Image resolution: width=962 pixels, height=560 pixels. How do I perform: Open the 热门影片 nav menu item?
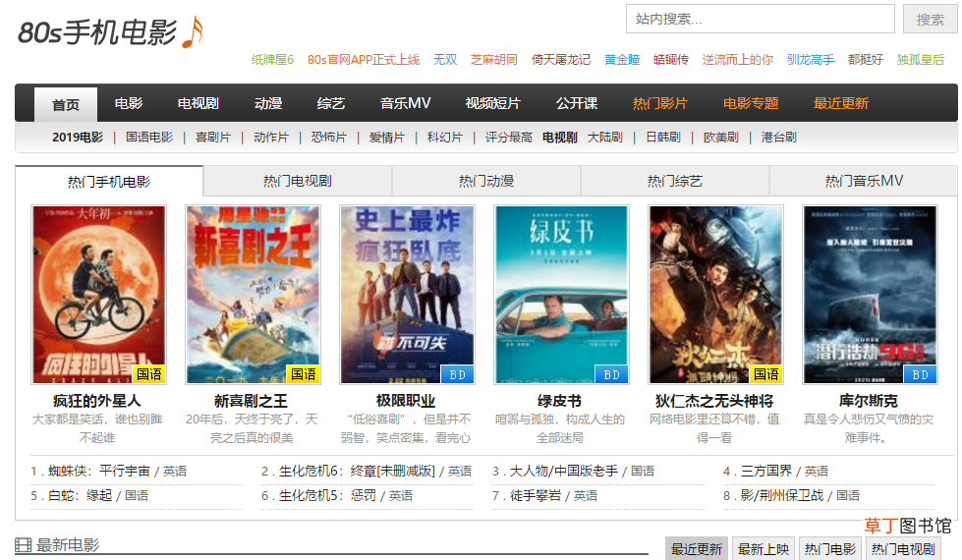660,103
